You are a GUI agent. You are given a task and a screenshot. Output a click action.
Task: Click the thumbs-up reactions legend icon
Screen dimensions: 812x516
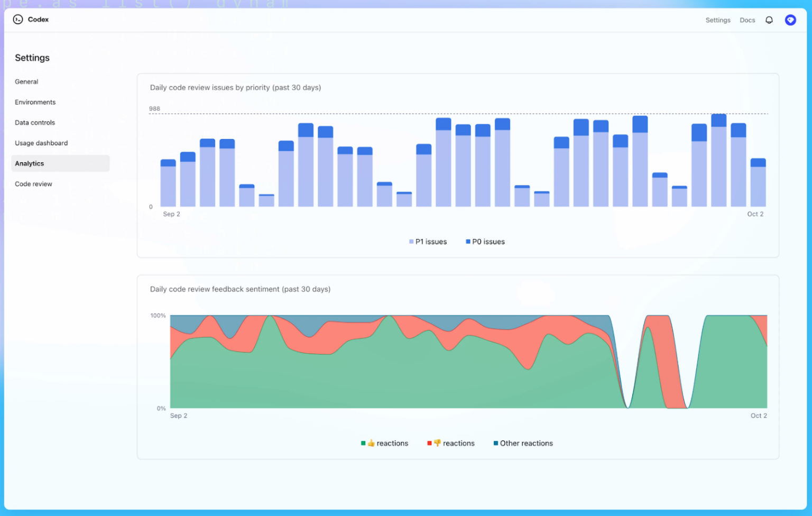tap(371, 443)
